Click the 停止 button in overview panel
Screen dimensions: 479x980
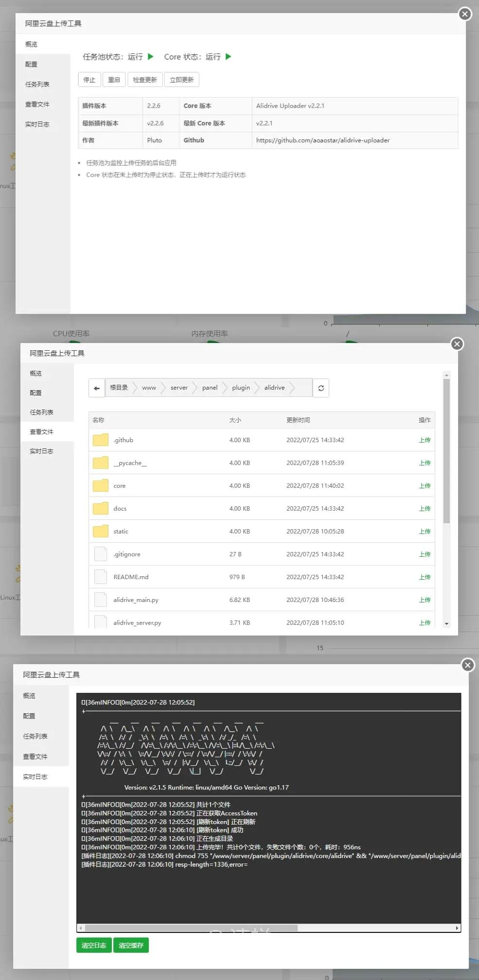(x=89, y=80)
